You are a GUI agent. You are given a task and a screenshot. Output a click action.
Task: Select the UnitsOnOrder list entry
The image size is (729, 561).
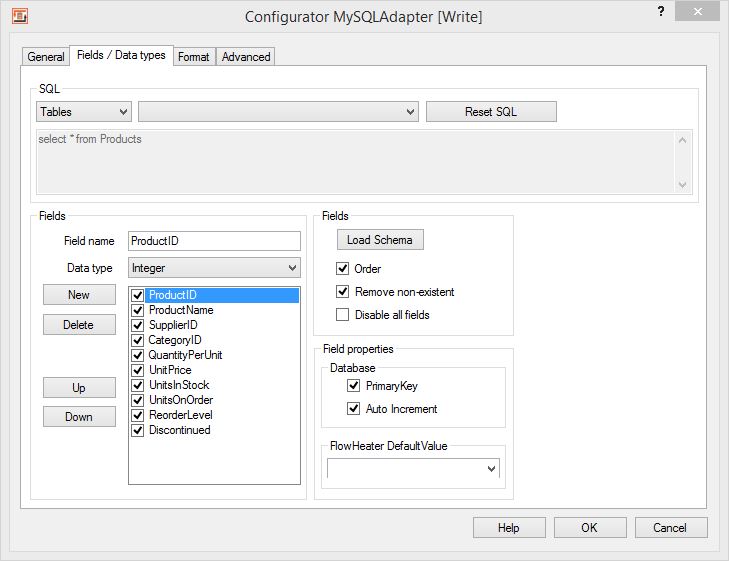181,400
